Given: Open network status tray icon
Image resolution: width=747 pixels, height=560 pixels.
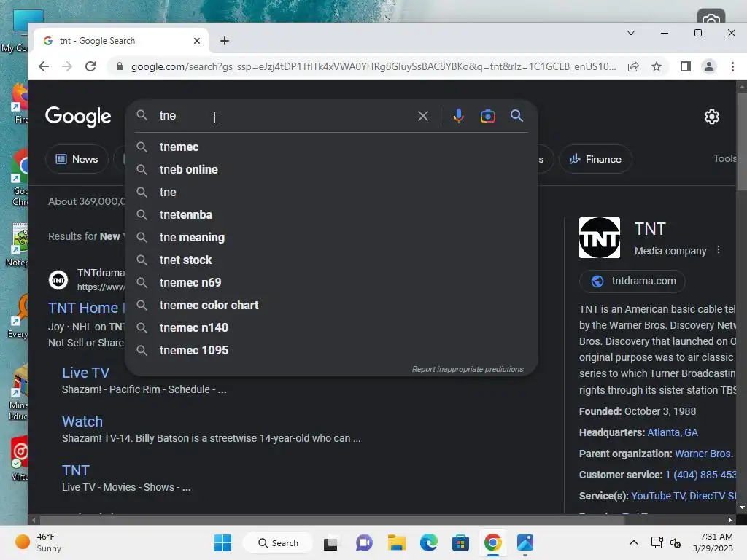Looking at the screenshot, I should (x=657, y=542).
